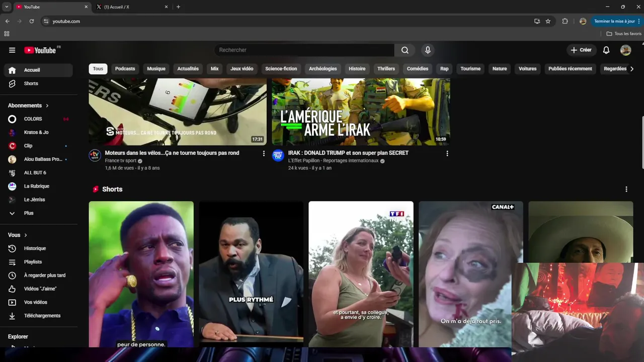This screenshot has height=362, width=644.
Task: Open the notifications bell
Action: [606, 50]
